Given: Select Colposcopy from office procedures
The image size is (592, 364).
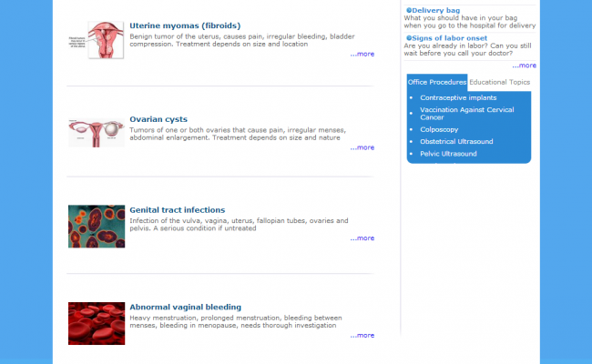Looking at the screenshot, I should tap(440, 129).
